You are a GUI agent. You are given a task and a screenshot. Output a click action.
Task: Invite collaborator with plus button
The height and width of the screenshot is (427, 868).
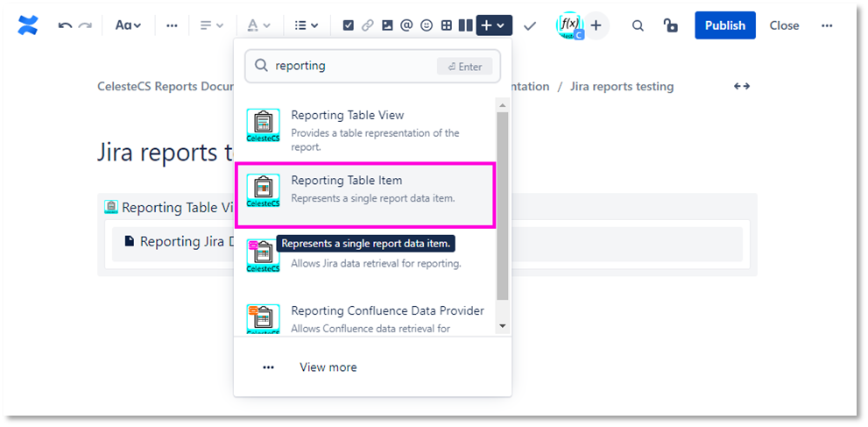596,25
